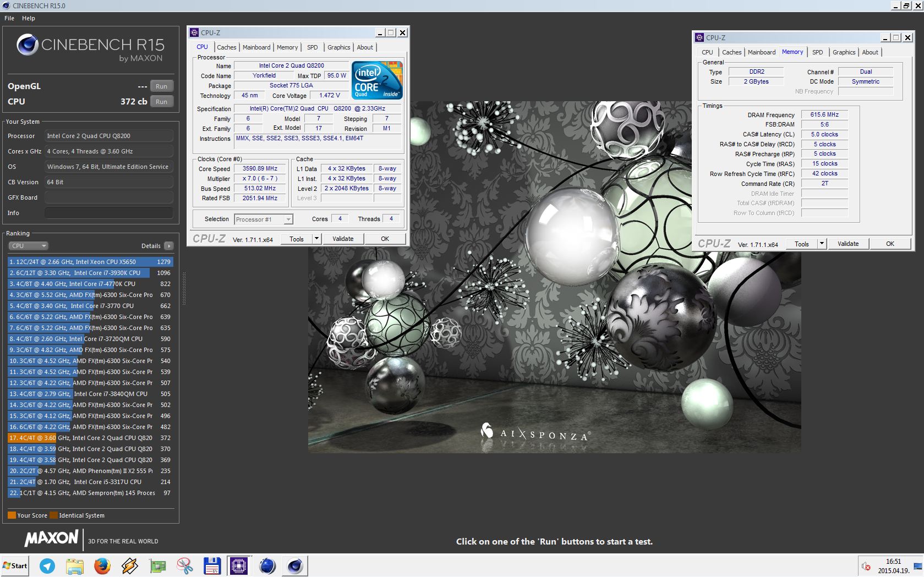Click the right CPU-Z window title icon
The width and height of the screenshot is (924, 577).
pos(699,37)
